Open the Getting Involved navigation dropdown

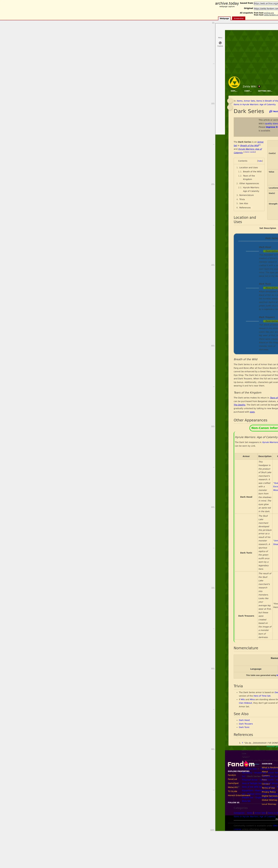[265, 91]
